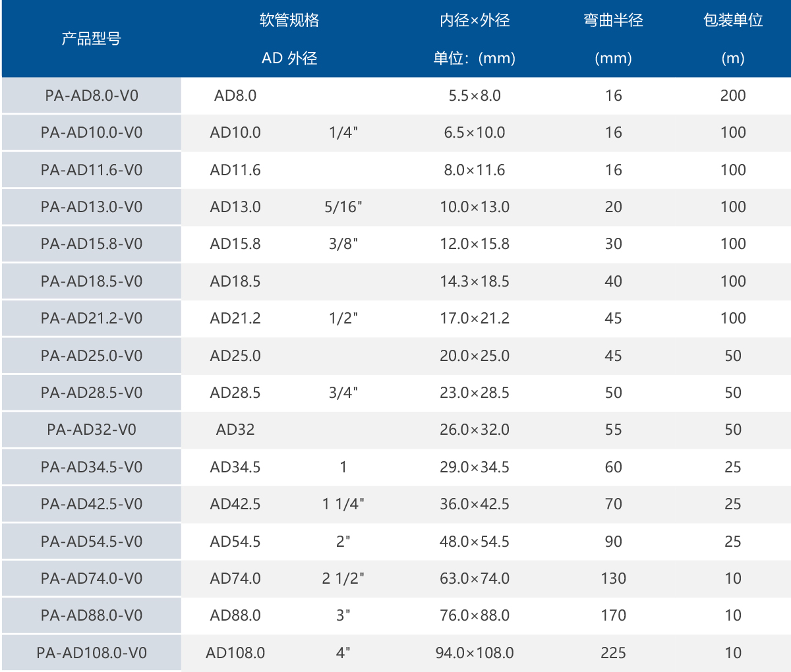
Task: Click the 5.5×8.0 diameter cell
Action: pos(475,96)
